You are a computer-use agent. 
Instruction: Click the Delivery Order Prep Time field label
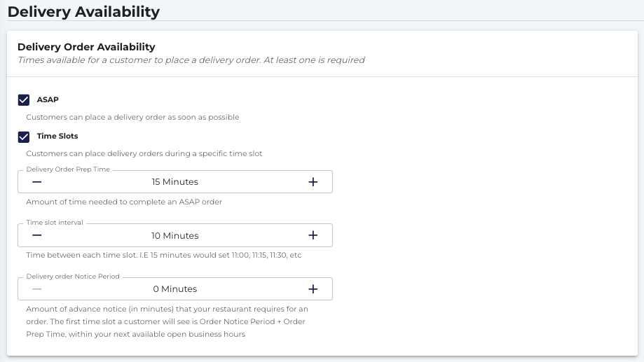[x=68, y=169]
